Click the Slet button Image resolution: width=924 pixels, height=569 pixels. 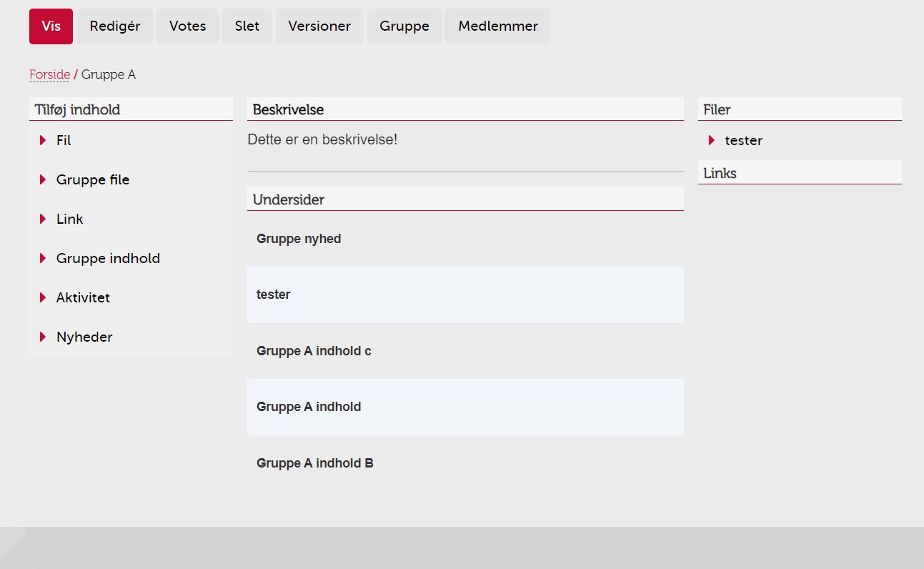tap(247, 26)
